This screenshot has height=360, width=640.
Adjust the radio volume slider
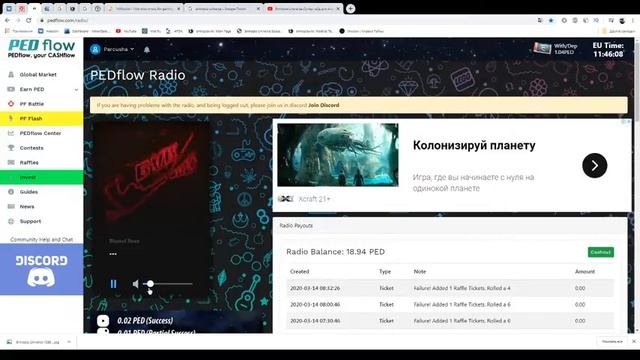[168, 284]
